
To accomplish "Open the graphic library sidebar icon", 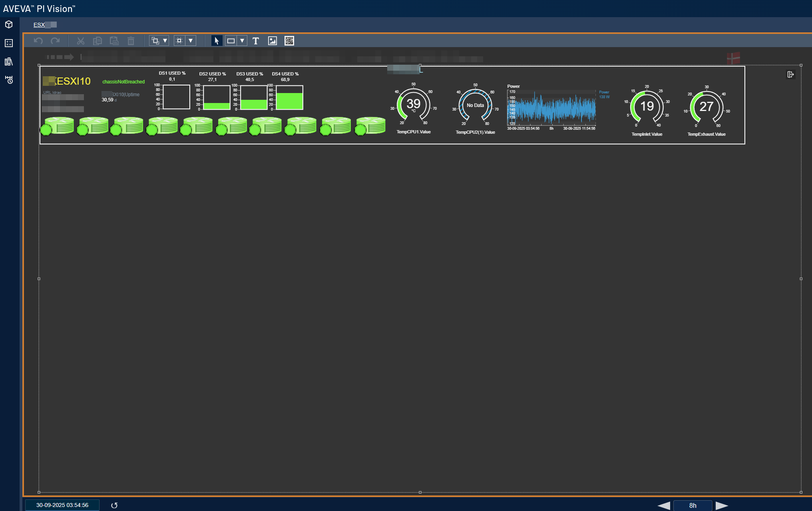I will pyautogui.click(x=9, y=61).
